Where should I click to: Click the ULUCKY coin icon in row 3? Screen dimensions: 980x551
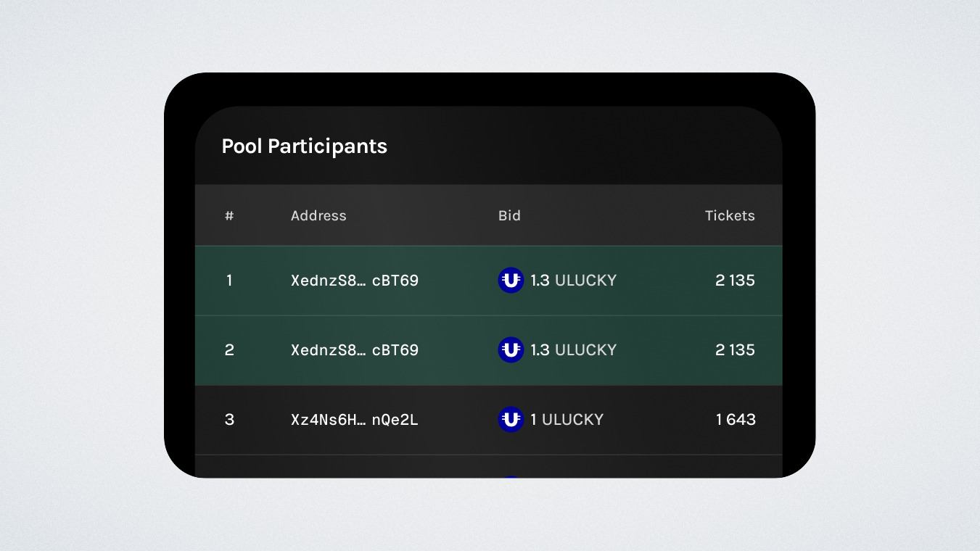point(511,419)
